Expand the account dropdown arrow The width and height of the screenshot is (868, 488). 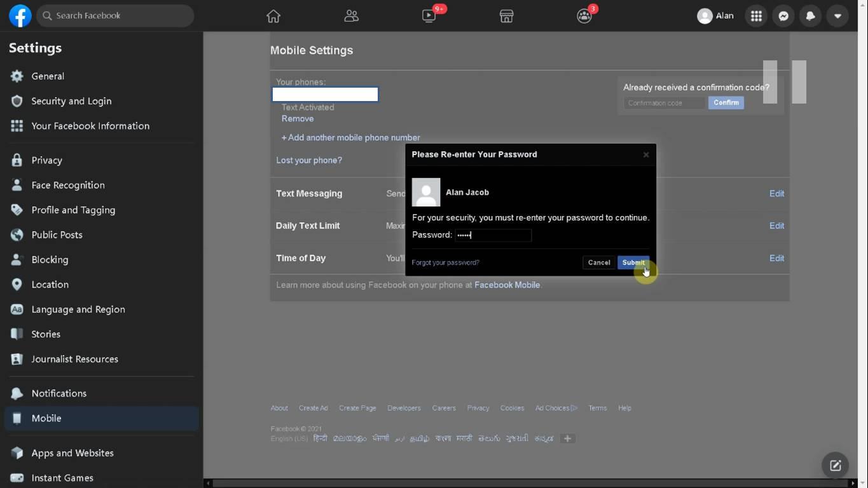[x=837, y=16]
